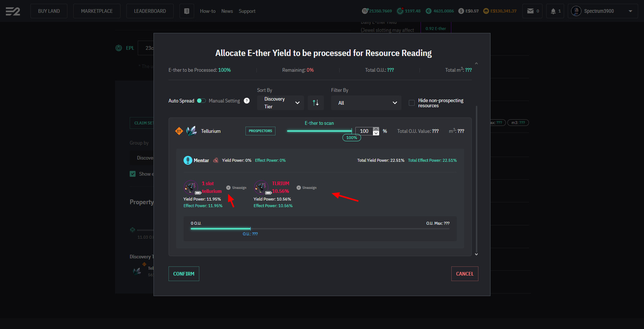Click the sort direction arrows icon
This screenshot has width=644, height=329.
[315, 103]
